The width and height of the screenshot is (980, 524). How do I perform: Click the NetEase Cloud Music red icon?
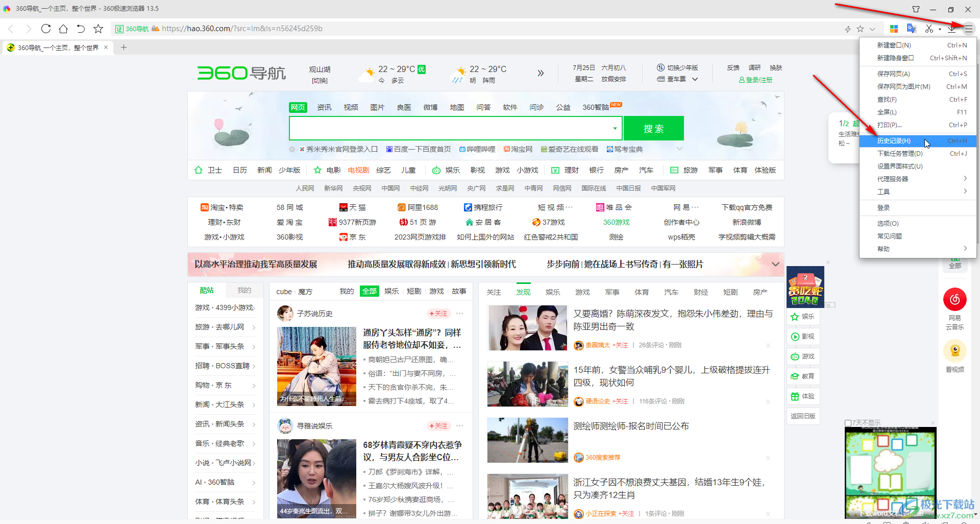pos(955,299)
